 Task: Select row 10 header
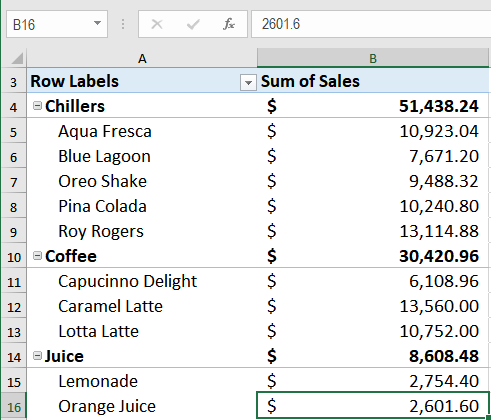click(x=14, y=257)
